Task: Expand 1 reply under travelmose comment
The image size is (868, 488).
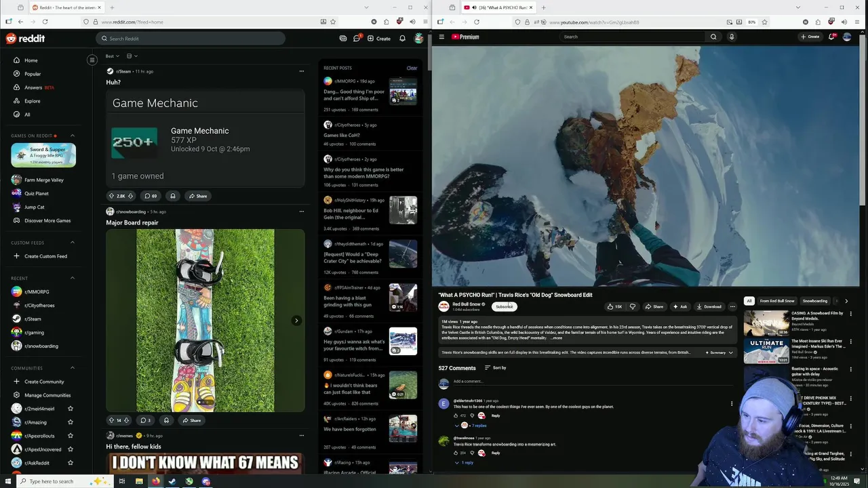Action: 464,462
